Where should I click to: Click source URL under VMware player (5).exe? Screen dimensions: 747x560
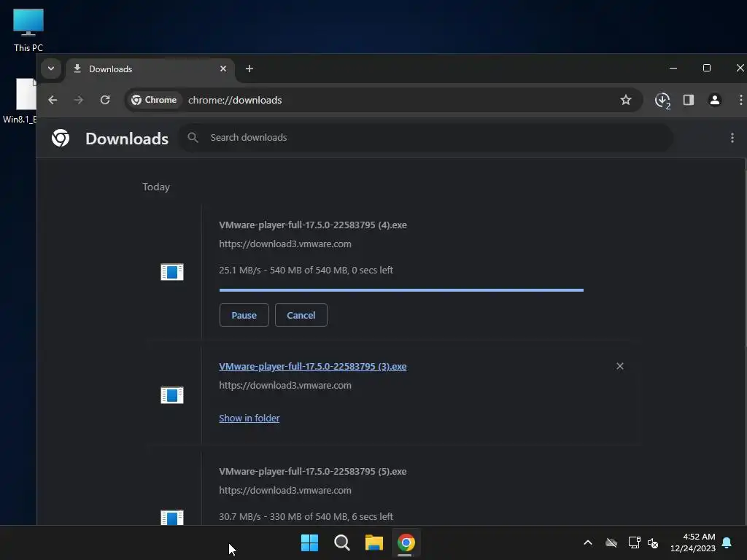285,491
